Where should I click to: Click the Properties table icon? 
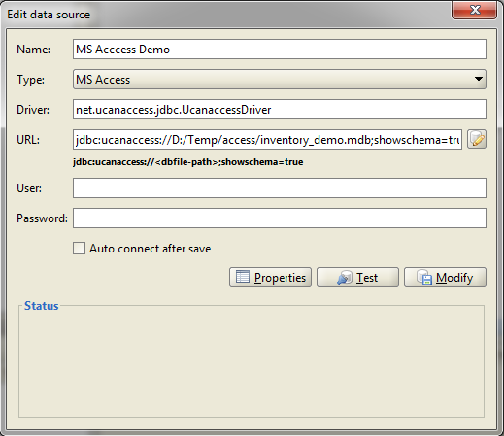(243, 277)
